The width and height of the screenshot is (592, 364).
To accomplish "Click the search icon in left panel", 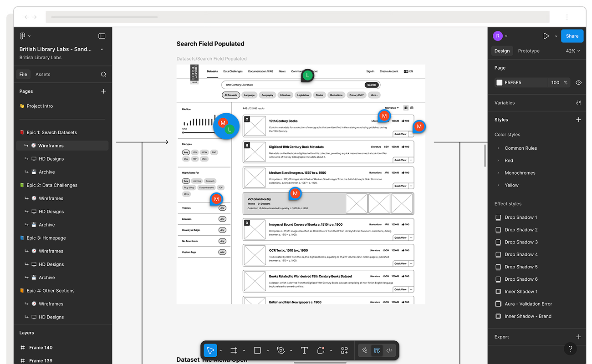I will [103, 74].
